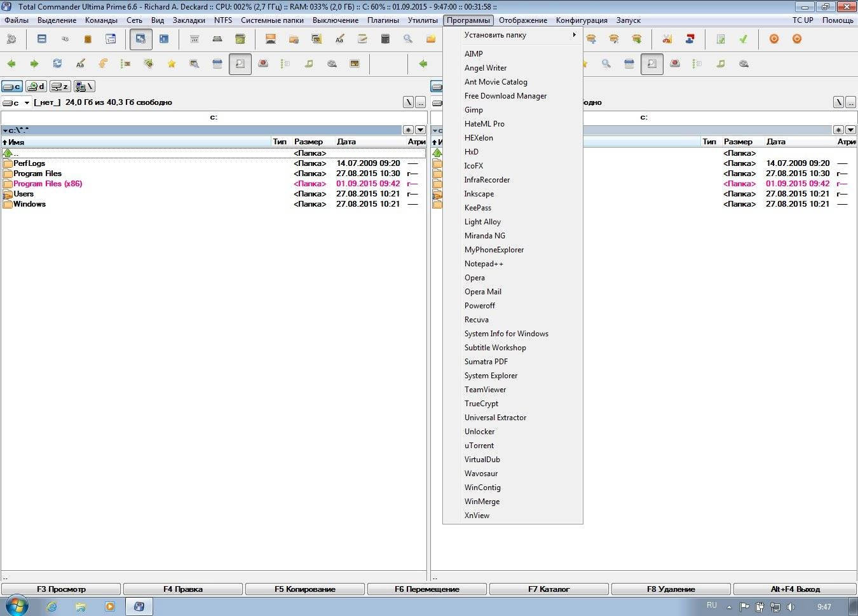
Task: Click F8 Удаление button
Action: pos(671,589)
